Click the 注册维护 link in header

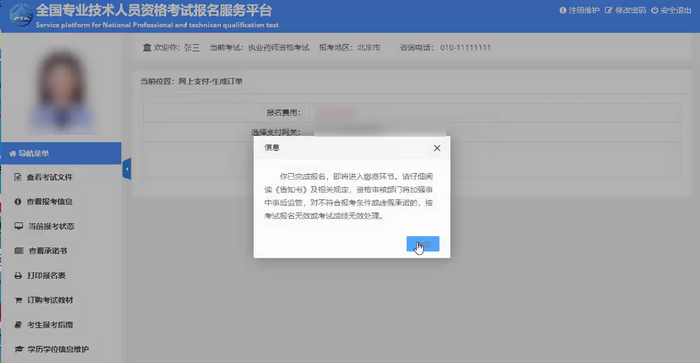tap(579, 10)
